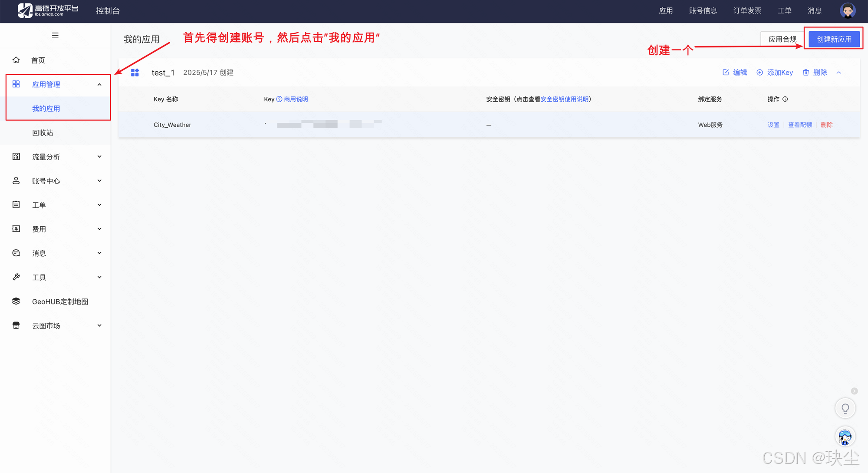Click the test_1 app grid icon

pos(135,73)
